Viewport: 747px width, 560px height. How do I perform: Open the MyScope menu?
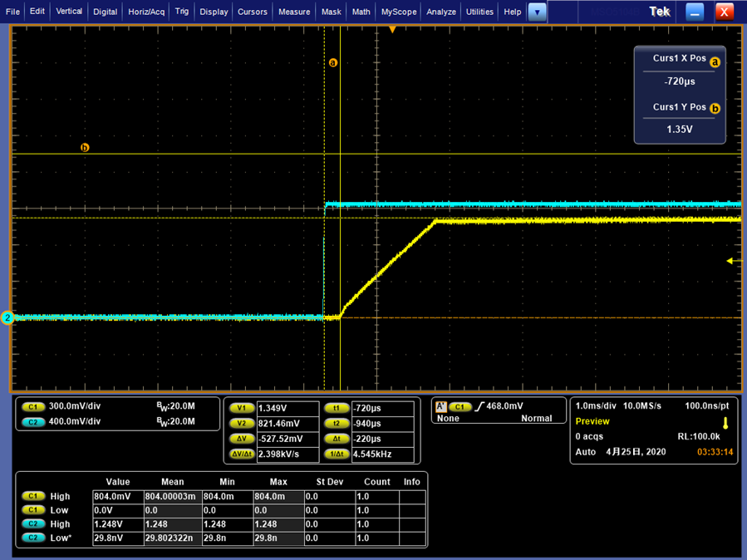coord(399,12)
